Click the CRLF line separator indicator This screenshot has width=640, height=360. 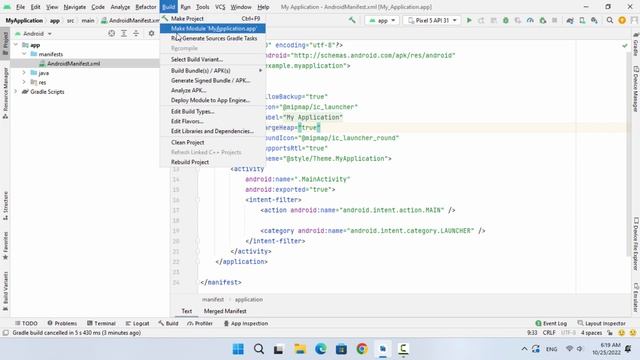pyautogui.click(x=549, y=333)
